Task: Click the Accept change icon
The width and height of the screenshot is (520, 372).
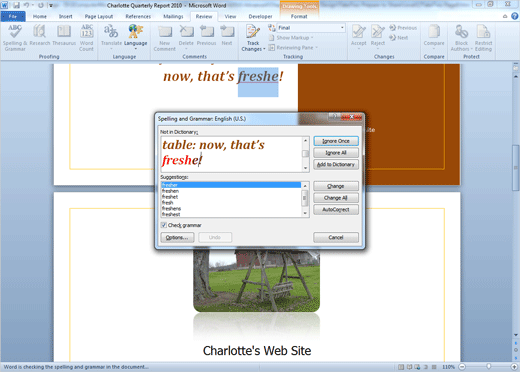Action: click(359, 37)
